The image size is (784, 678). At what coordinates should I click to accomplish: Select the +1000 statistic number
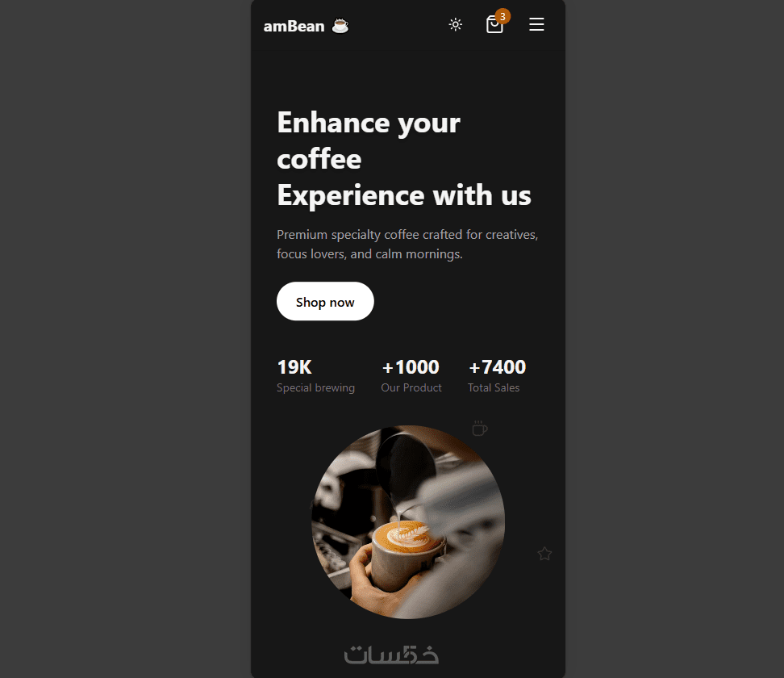click(x=411, y=367)
